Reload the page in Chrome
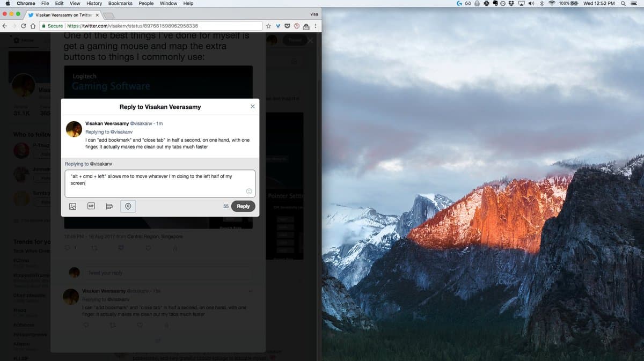Image resolution: width=644 pixels, height=361 pixels. point(24,26)
